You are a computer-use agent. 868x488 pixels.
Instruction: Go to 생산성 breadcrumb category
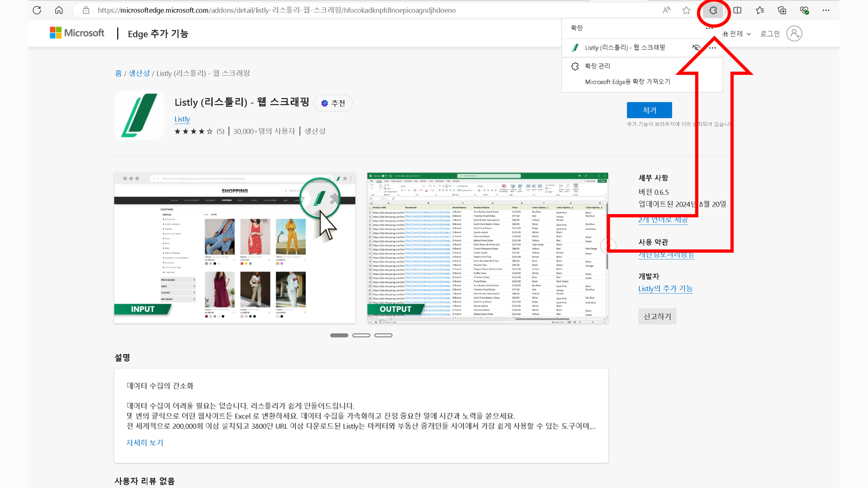click(139, 73)
